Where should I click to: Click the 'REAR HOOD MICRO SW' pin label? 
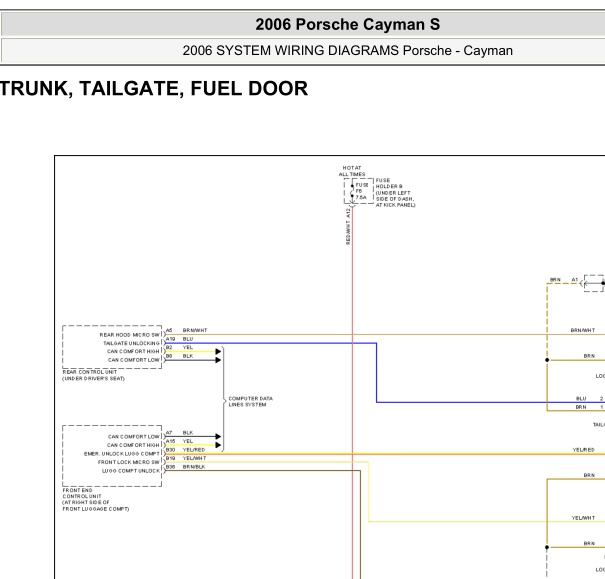[130, 335]
